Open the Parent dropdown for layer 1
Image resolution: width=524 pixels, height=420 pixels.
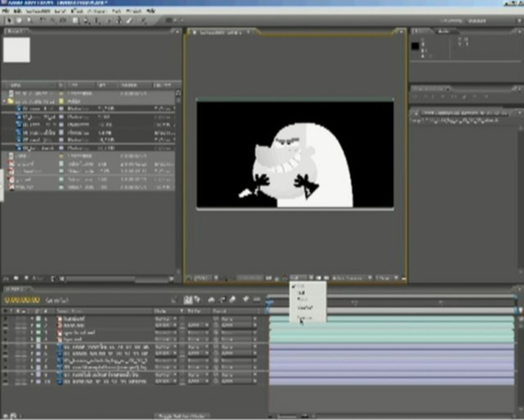tap(239, 319)
